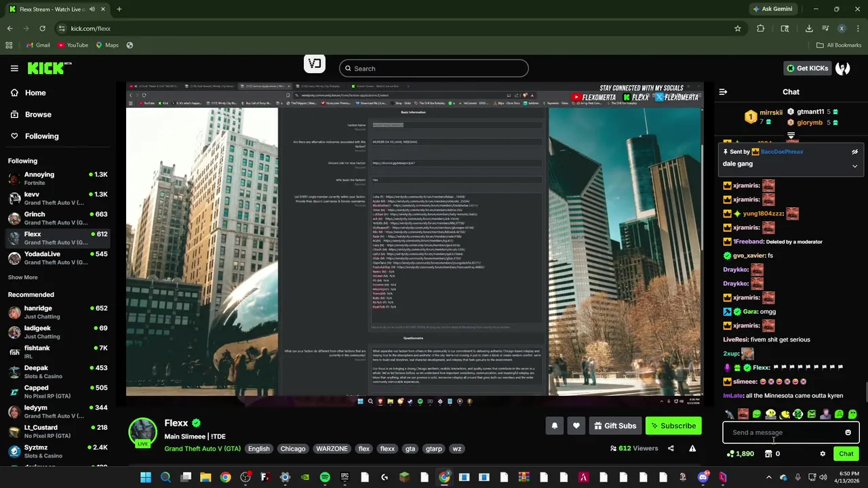Open the emoji picker in chat input
This screenshot has height=488, width=868.
(848, 432)
